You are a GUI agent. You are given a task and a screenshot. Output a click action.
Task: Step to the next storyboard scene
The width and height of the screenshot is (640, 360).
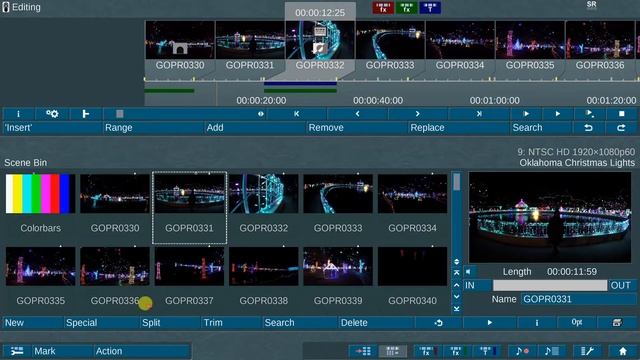click(x=418, y=114)
